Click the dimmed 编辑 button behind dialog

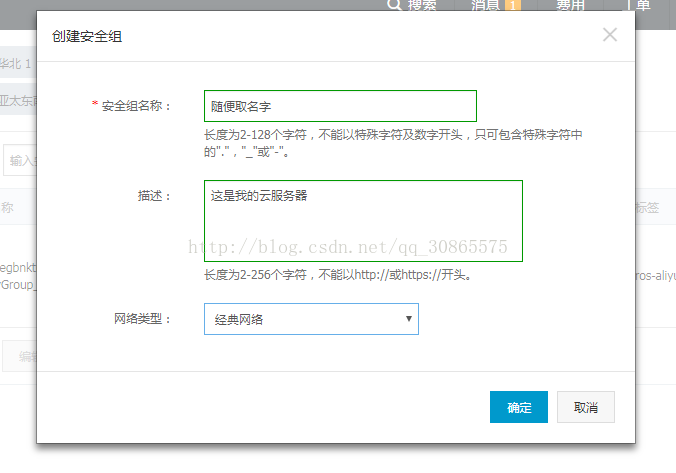(x=20, y=356)
